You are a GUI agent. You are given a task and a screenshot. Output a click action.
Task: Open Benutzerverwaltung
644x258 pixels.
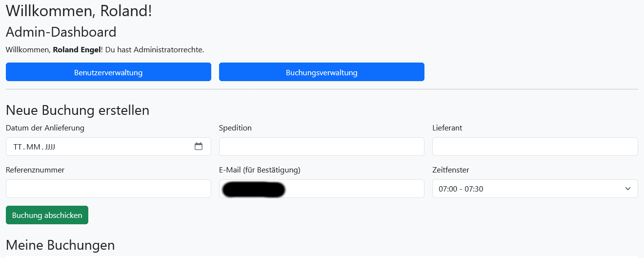(108, 72)
